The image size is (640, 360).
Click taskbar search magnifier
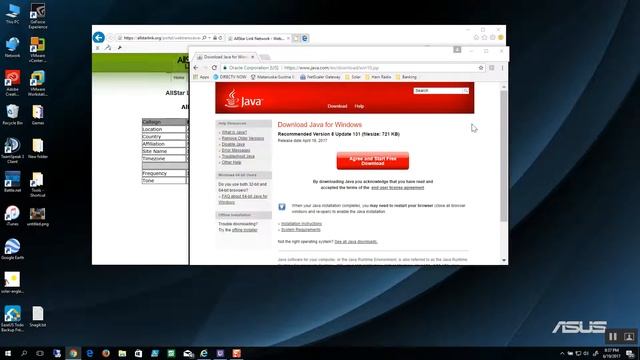tap(24, 353)
